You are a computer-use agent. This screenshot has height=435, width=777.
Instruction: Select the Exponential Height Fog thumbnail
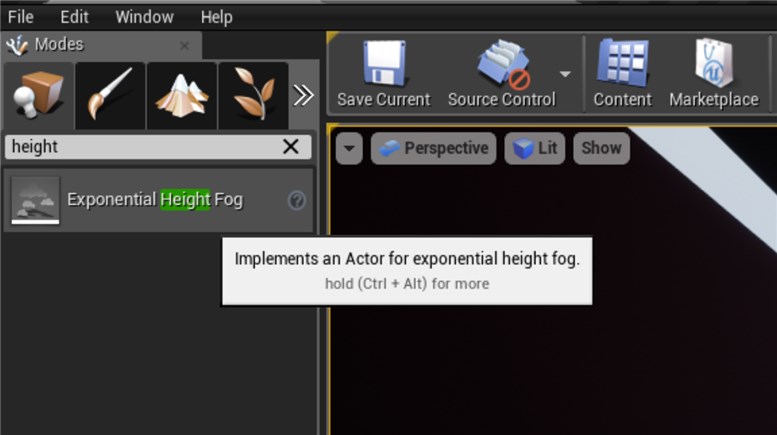pyautogui.click(x=35, y=200)
